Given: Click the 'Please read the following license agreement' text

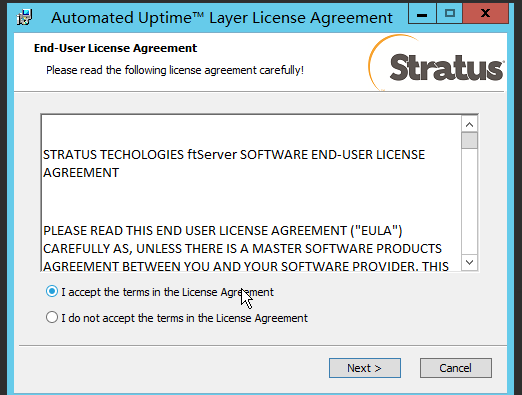Looking at the screenshot, I should tap(175, 70).
